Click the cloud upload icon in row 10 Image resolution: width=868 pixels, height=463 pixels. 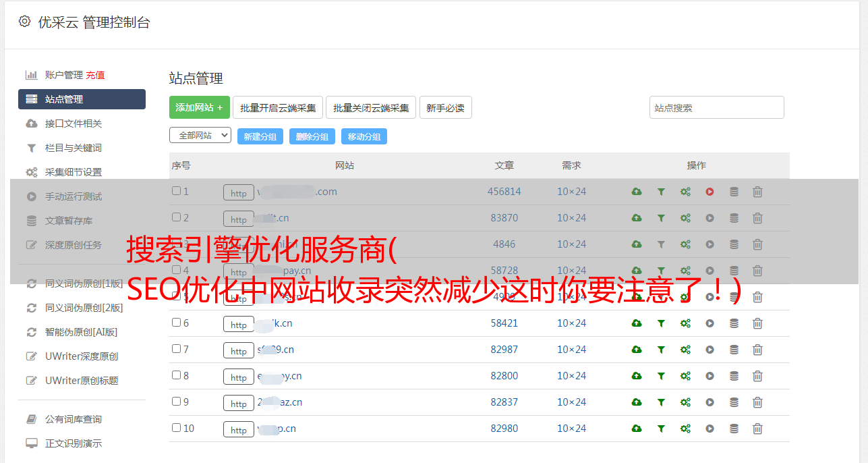[636, 429]
